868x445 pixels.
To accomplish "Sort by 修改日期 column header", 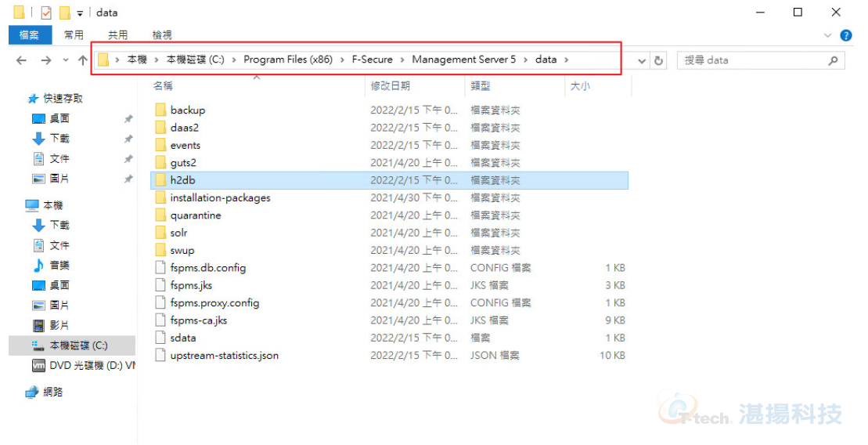I will 391,86.
